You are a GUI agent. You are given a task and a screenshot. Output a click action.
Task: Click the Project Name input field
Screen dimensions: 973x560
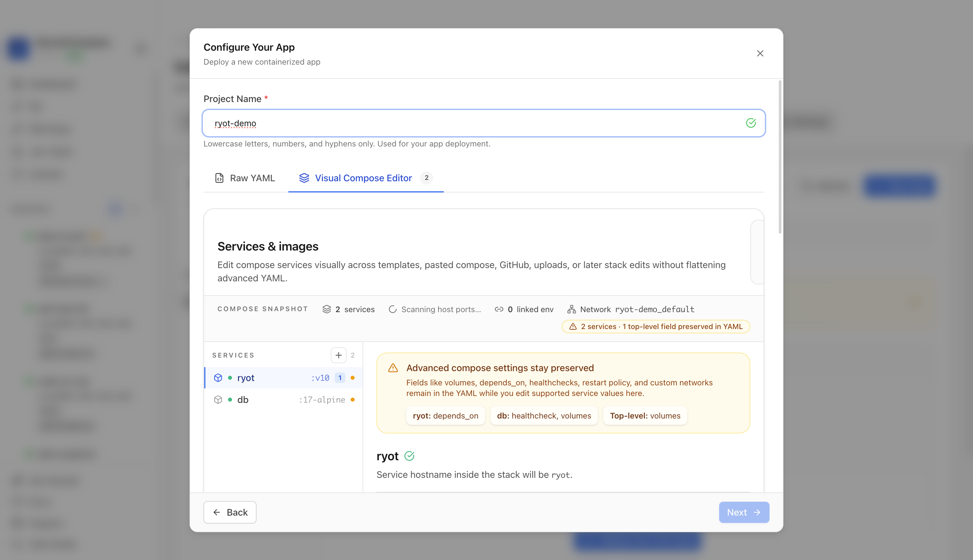484,123
